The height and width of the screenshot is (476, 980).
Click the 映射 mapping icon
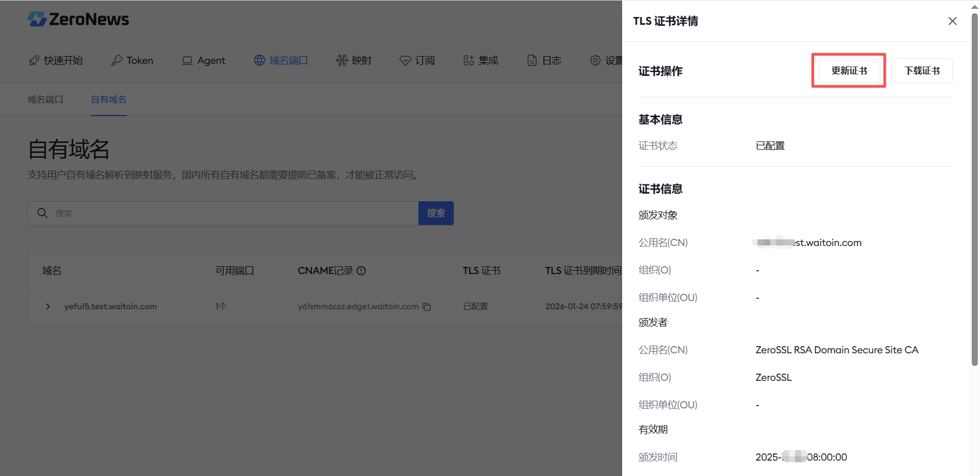pyautogui.click(x=342, y=61)
